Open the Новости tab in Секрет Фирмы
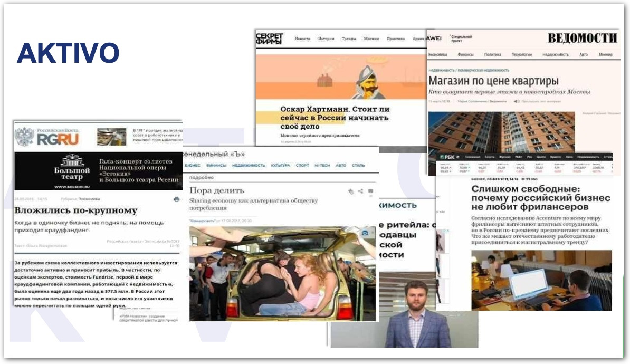The image size is (630, 364). tap(302, 39)
